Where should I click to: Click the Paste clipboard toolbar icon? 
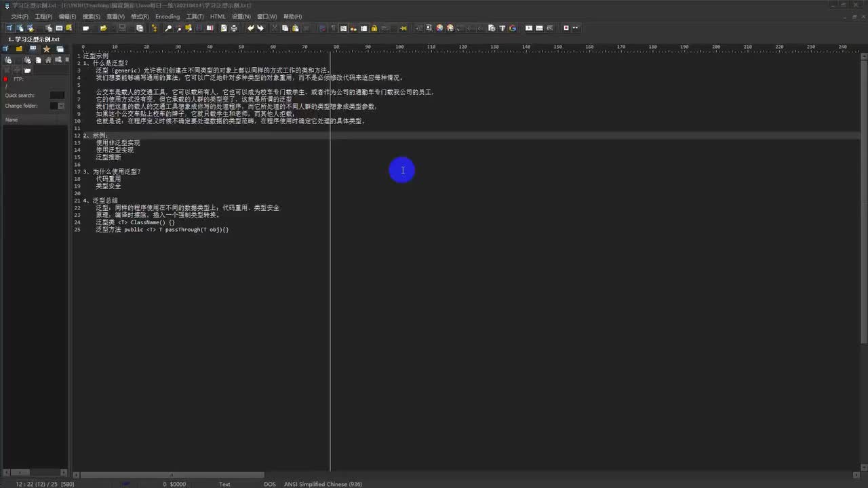coord(295,28)
